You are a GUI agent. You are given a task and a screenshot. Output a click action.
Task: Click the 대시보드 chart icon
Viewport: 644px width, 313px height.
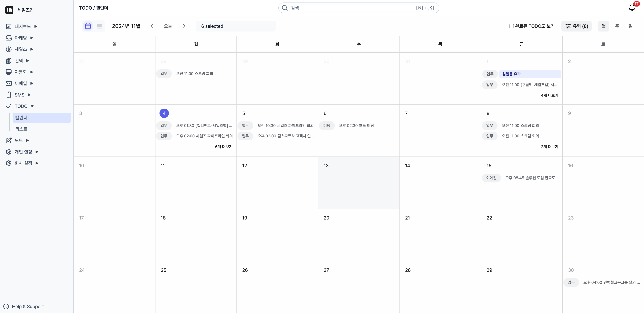click(9, 26)
